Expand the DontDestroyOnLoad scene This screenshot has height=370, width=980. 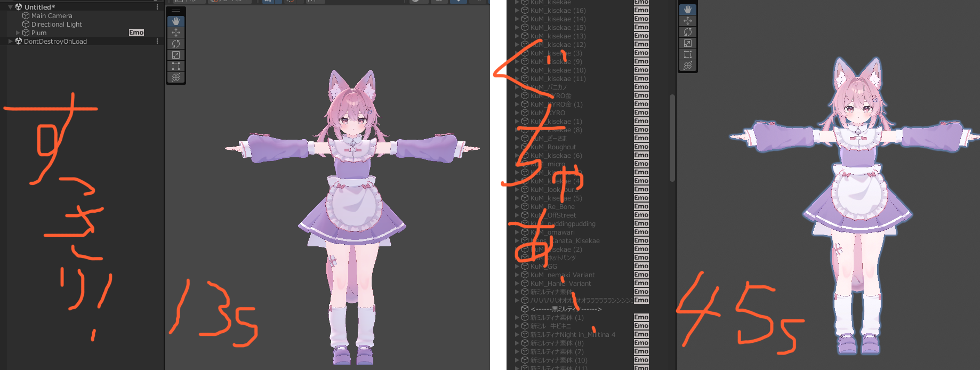pyautogui.click(x=10, y=41)
